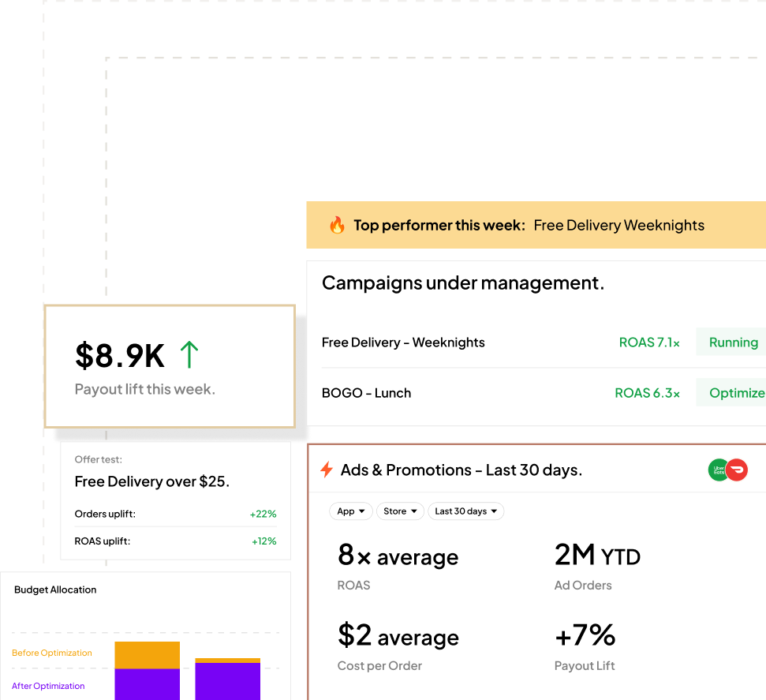The width and height of the screenshot is (766, 700).
Task: Click the After Optimization legend label
Action: point(48,686)
